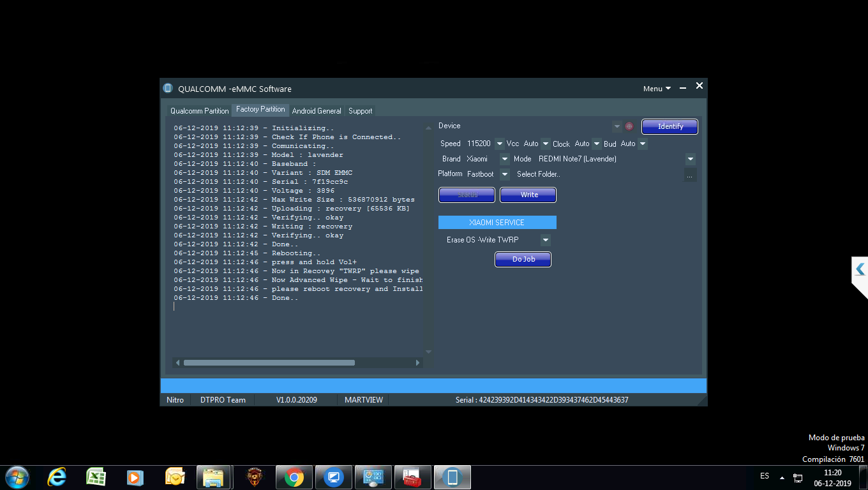Image resolution: width=868 pixels, height=490 pixels.
Task: Click the Do Job button
Action: coord(523,259)
